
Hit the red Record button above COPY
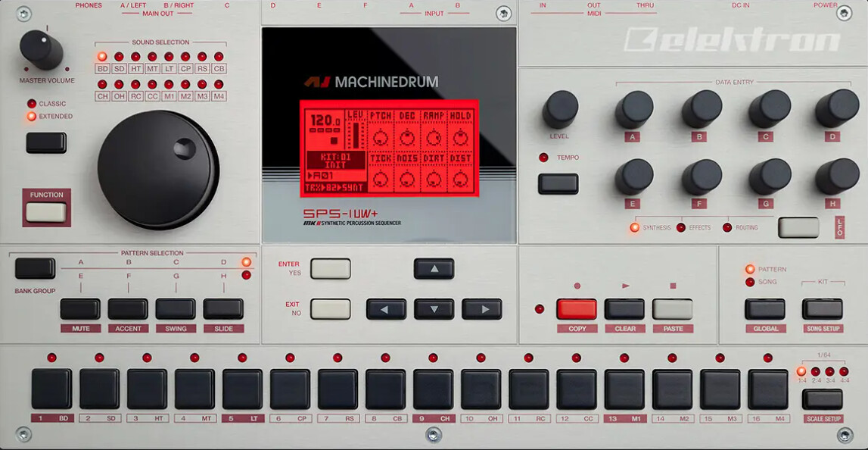click(x=577, y=309)
